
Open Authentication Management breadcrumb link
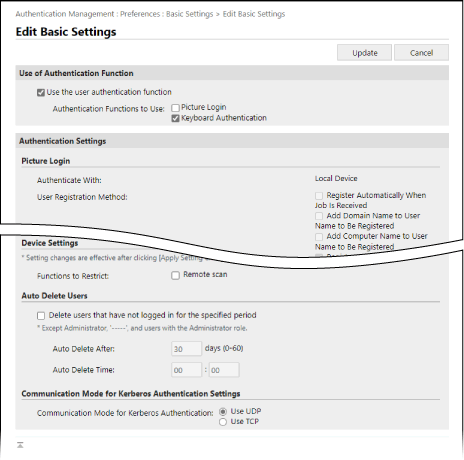click(65, 14)
